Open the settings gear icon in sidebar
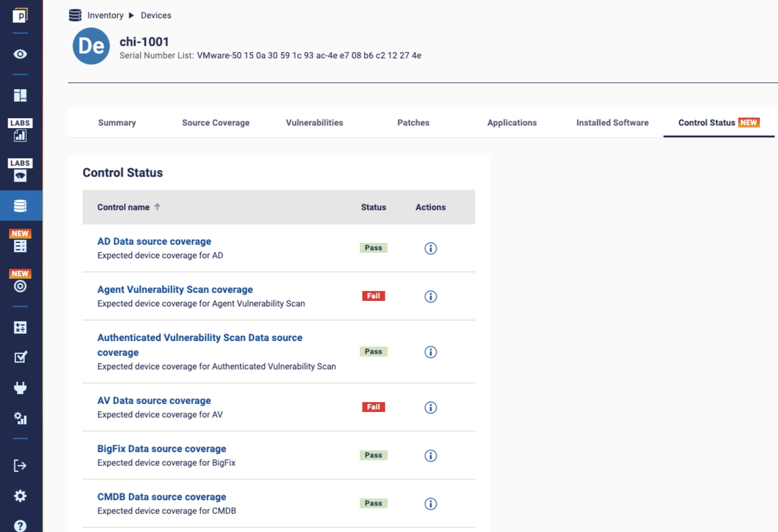The image size is (778, 532). (x=20, y=496)
